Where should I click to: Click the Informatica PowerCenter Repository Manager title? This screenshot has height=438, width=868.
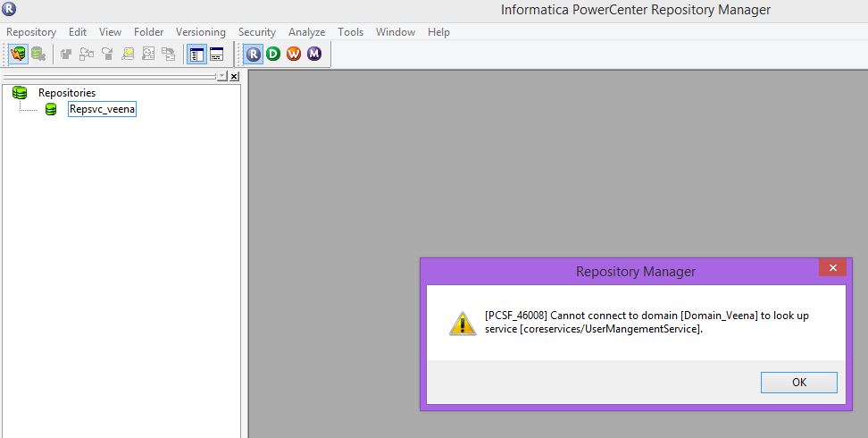click(x=636, y=10)
